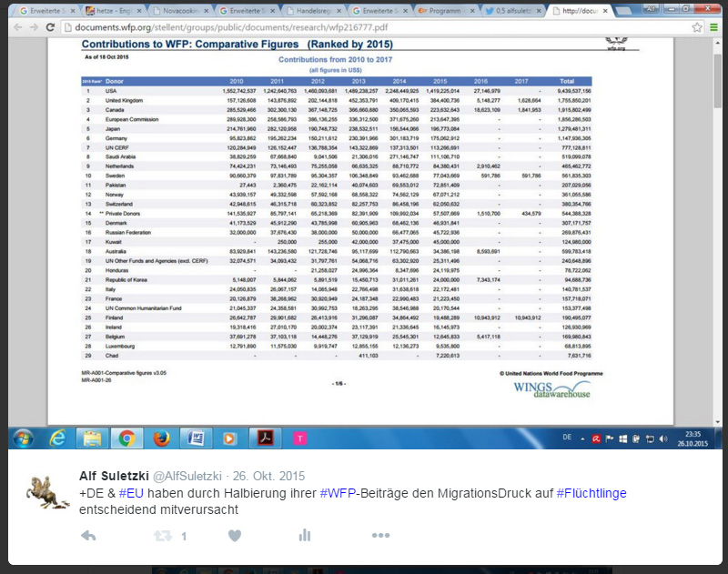Image resolution: width=728 pixels, height=574 pixels.
Task: Open the Alf Suletzki profile name
Action: (x=114, y=476)
